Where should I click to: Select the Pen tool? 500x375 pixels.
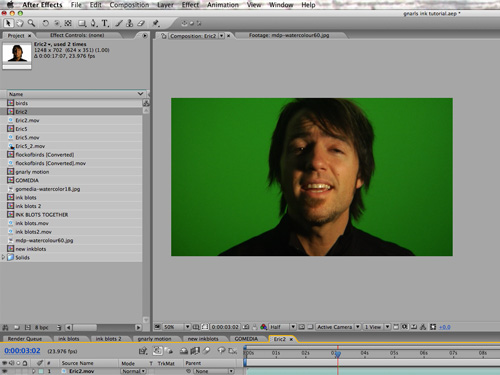pyautogui.click(x=94, y=23)
